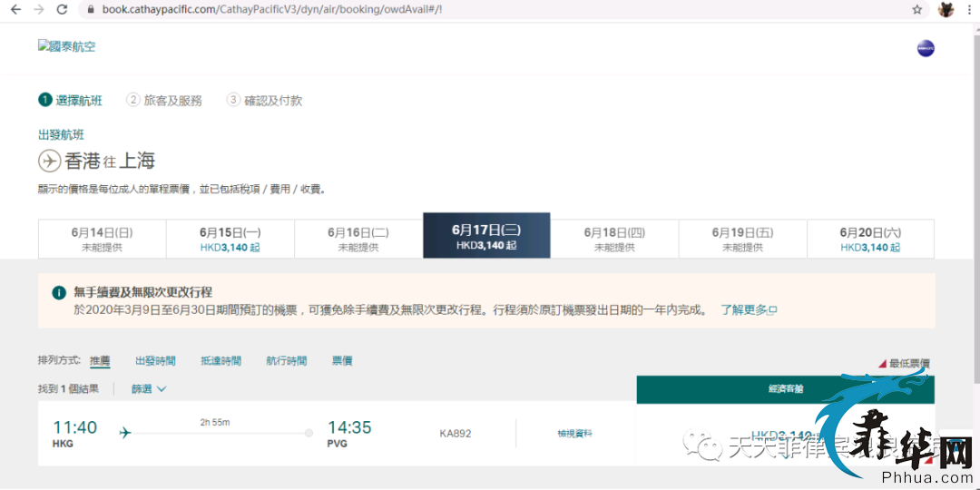980x490 pixels.
Task: Click departure time 11:40
Action: [x=75, y=427]
